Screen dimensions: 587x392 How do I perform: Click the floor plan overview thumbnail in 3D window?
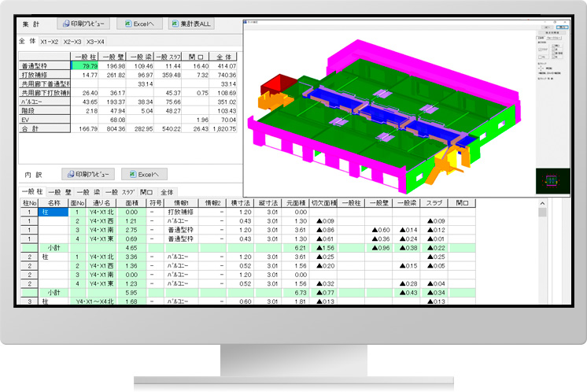(552, 181)
